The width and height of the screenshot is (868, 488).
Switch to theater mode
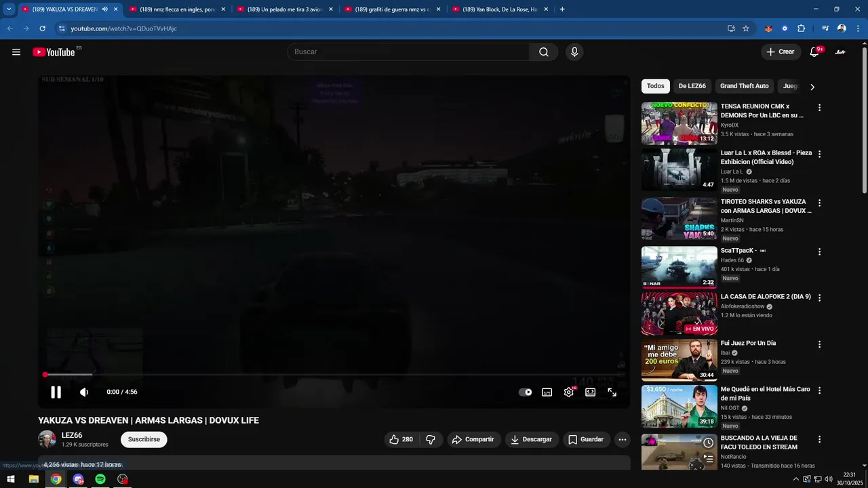591,392
